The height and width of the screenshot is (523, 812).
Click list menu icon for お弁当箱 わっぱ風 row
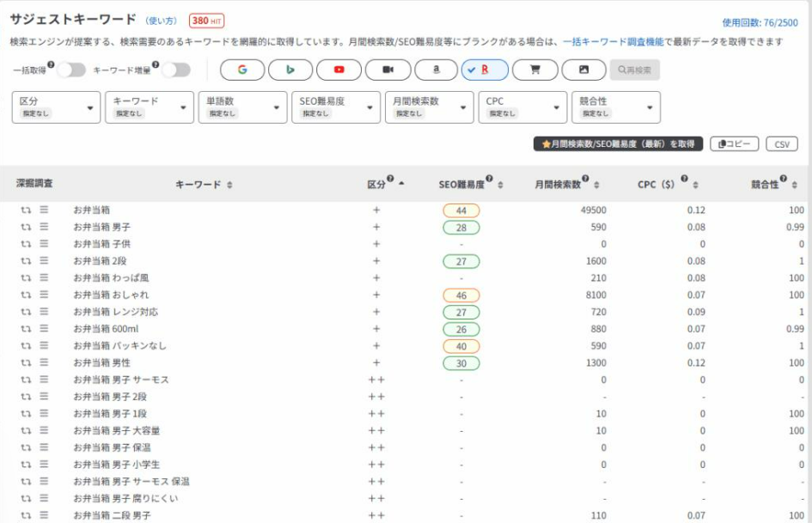[44, 277]
